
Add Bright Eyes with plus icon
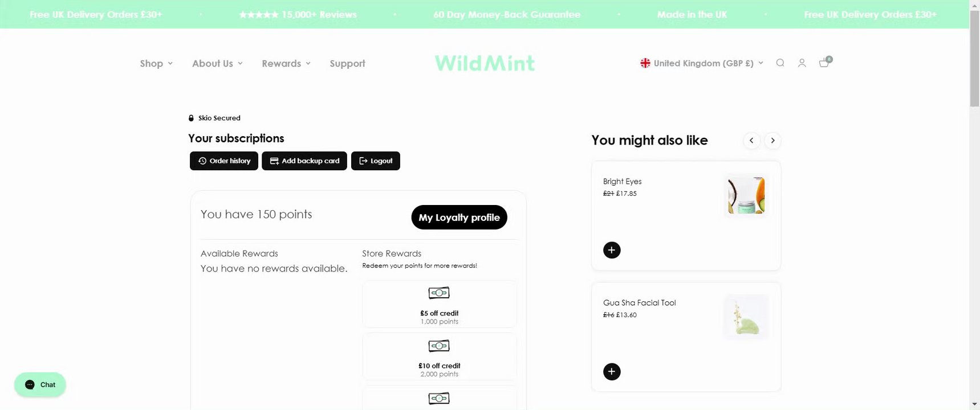[612, 250]
